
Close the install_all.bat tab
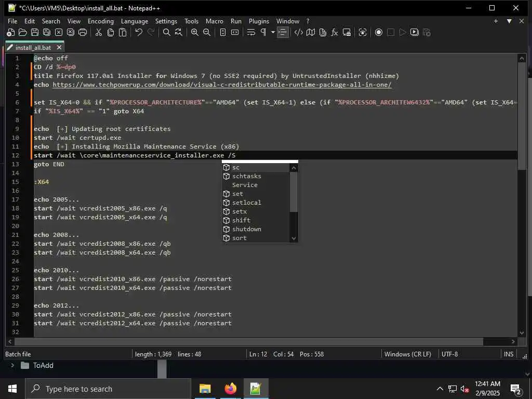(59, 47)
